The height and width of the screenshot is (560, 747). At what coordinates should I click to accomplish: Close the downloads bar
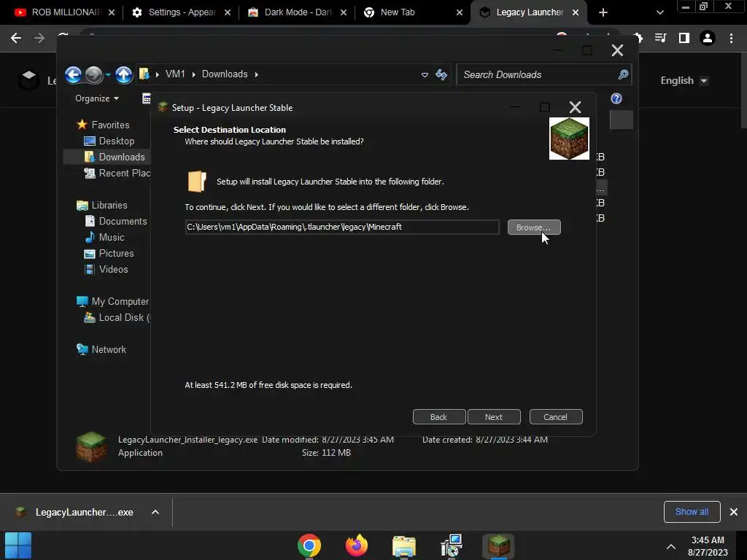coord(734,512)
